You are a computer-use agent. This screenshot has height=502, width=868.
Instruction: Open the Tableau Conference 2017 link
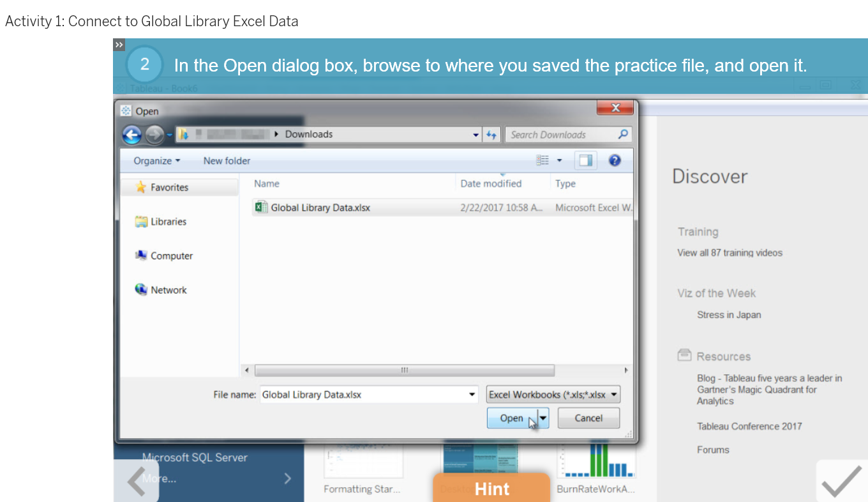749,426
